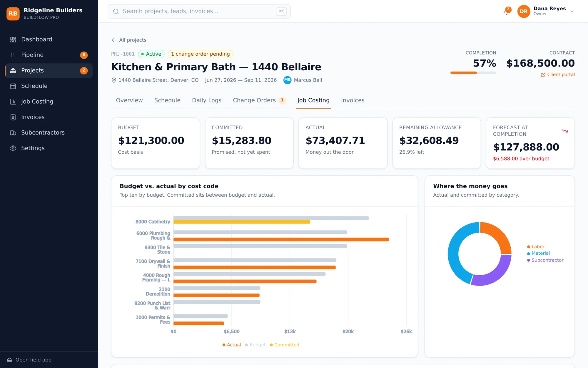Viewport: 588px width, 368px height.
Task: Click the Client portal external link icon
Action: [543, 75]
